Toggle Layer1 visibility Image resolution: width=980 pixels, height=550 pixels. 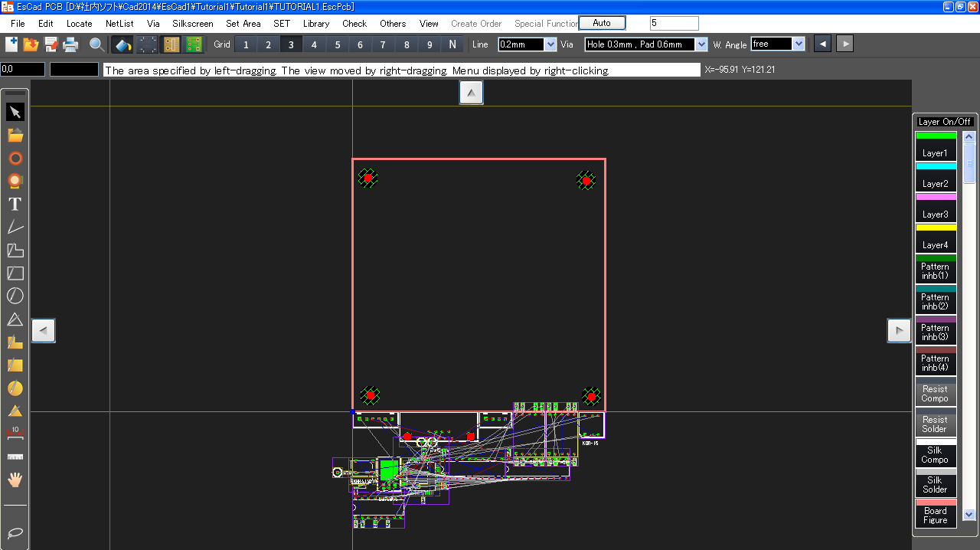pos(936,146)
